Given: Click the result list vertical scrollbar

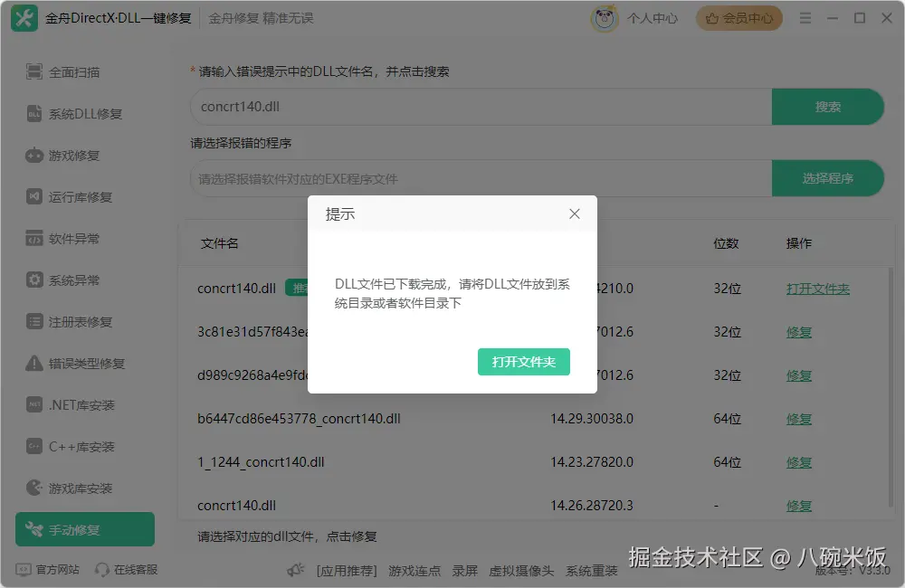Looking at the screenshot, I should [892, 386].
